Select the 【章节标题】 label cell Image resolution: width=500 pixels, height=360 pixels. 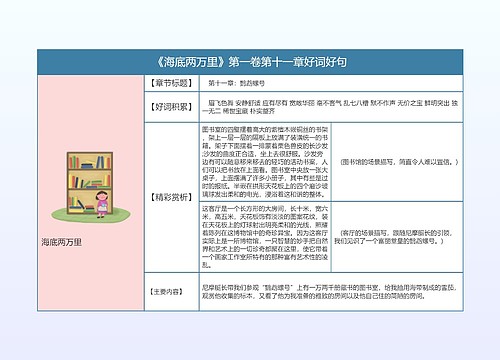pos(172,83)
